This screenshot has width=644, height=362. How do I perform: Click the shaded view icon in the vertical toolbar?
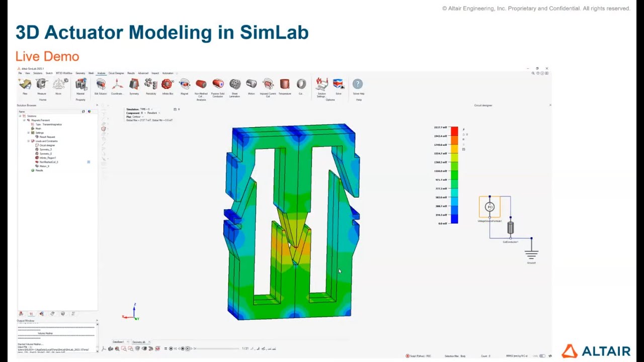point(104,129)
